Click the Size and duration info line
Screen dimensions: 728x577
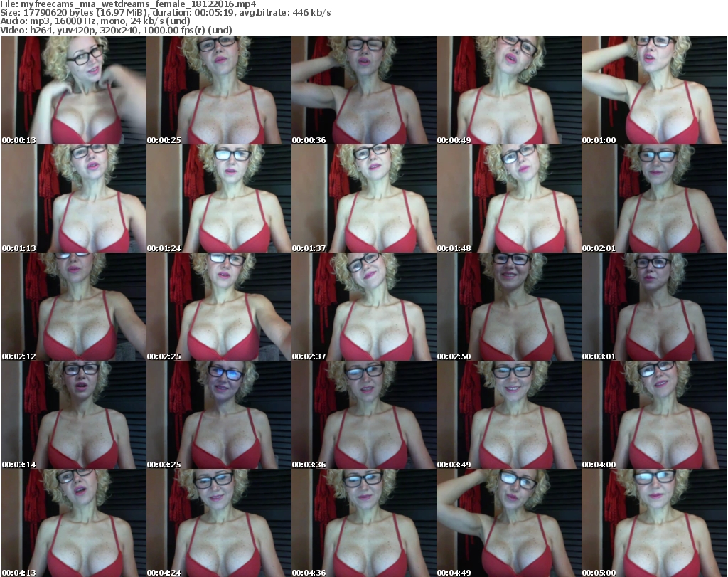166,13
